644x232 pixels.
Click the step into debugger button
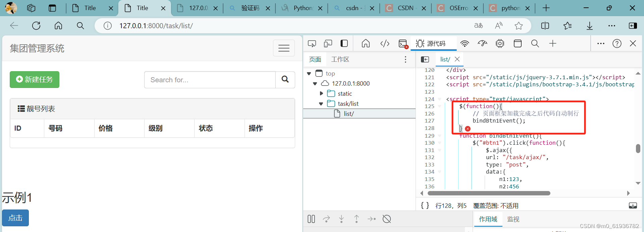pos(341,219)
